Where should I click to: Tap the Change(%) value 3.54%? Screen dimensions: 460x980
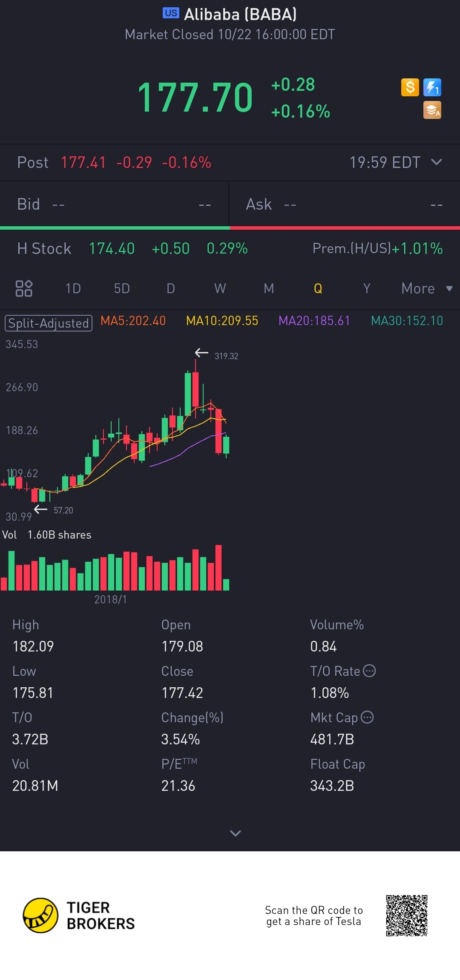tap(181, 739)
